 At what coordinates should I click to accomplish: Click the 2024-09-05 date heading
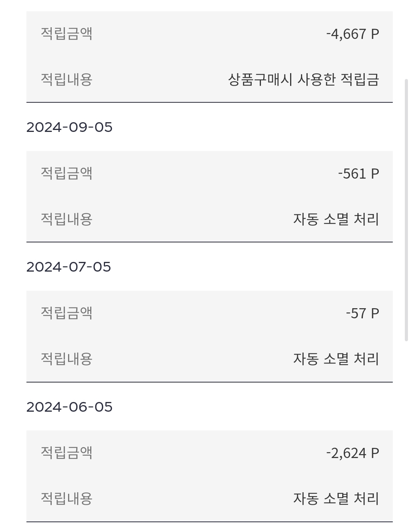tap(69, 127)
